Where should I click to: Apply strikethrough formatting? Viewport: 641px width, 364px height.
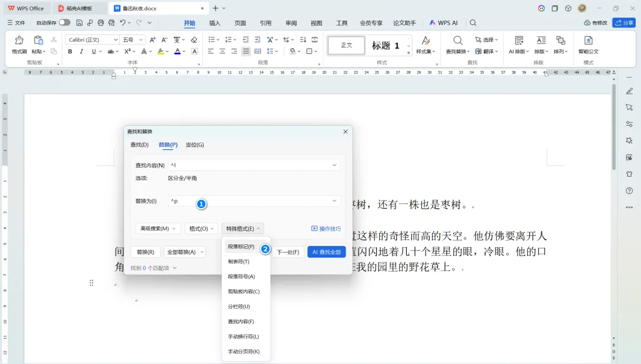[110, 52]
